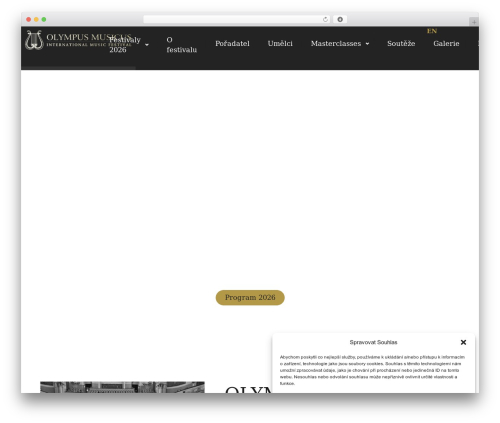Open a new browser tab with plus
This screenshot has width=500, height=423.
[474, 22]
